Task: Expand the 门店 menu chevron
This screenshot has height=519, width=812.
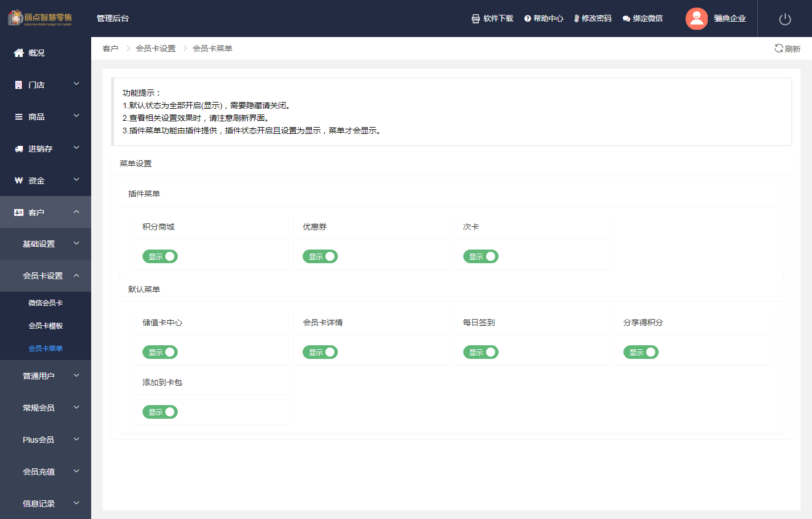Action: click(x=76, y=84)
